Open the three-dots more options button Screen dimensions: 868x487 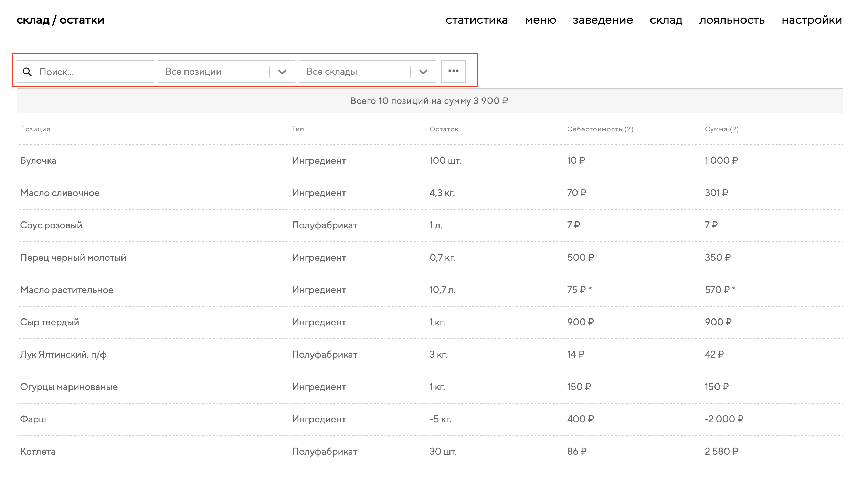tap(453, 71)
